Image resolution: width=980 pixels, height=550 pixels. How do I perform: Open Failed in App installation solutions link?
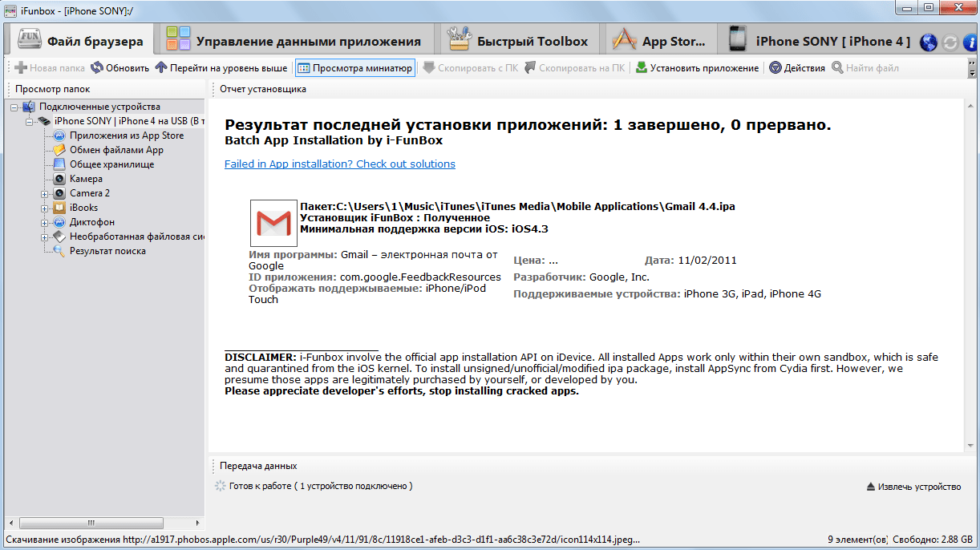tap(339, 164)
